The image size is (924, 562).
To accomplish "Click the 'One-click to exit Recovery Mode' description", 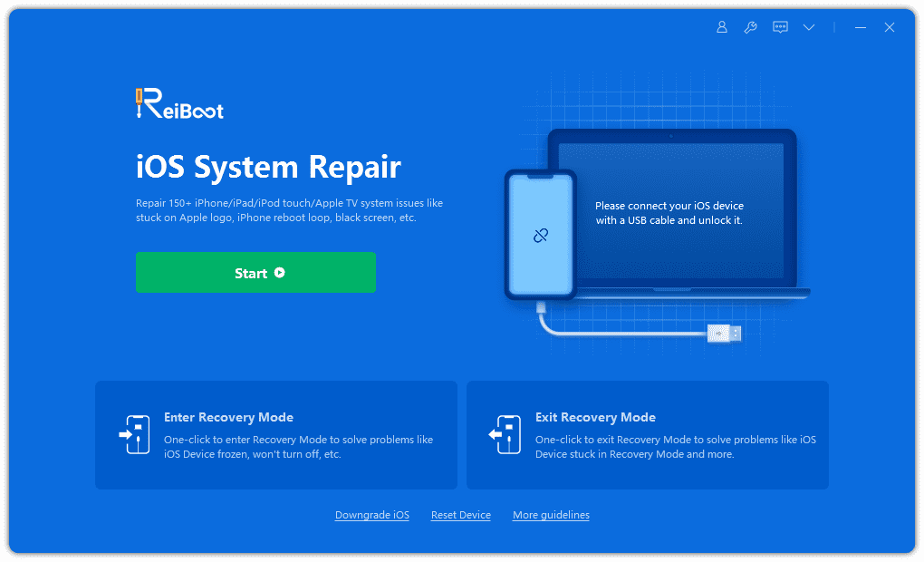I will 675,447.
